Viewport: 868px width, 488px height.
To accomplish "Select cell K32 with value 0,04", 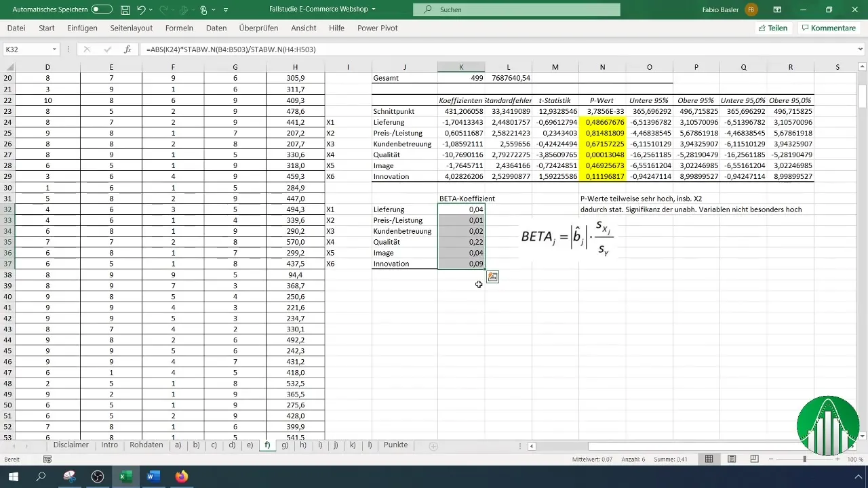I will 461,209.
